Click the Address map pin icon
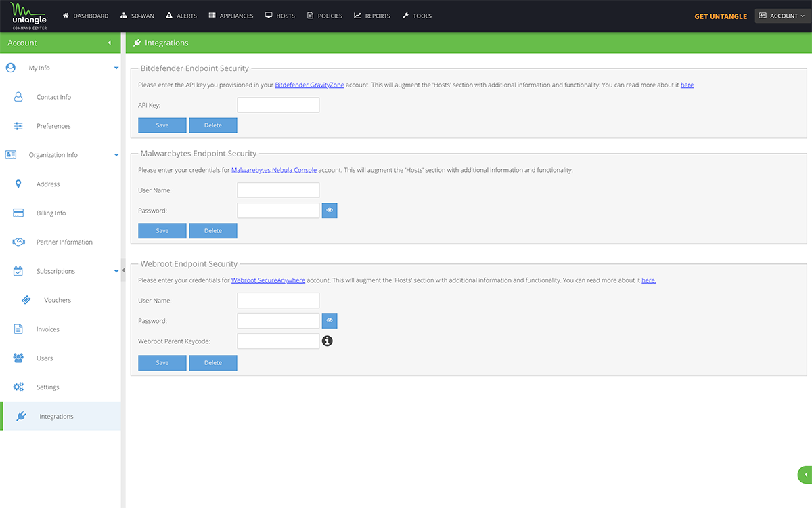Image resolution: width=812 pixels, height=508 pixels. [18, 184]
